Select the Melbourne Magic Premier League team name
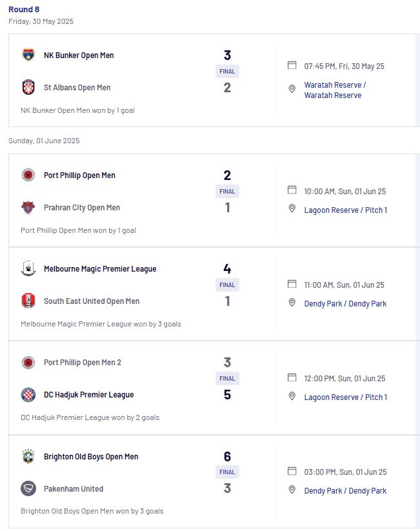 pyautogui.click(x=100, y=269)
